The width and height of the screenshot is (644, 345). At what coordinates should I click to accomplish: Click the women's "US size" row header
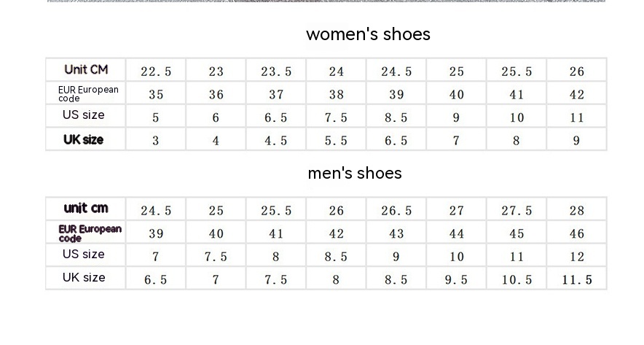tap(84, 115)
